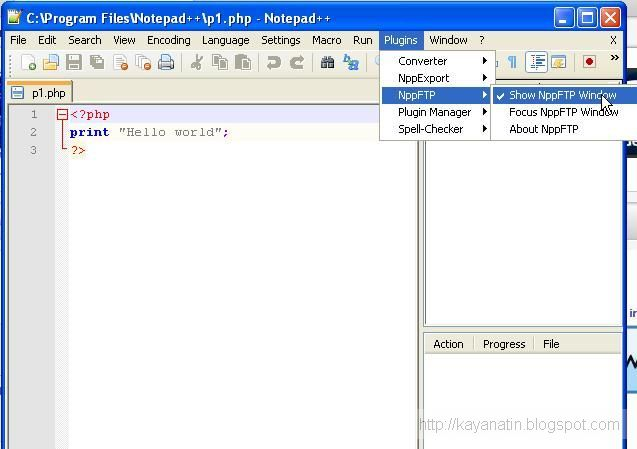Screen dimensions: 637x449
Task: Expand hidden toolbar icons via double chevron
Action: pyautogui.click(x=615, y=58)
